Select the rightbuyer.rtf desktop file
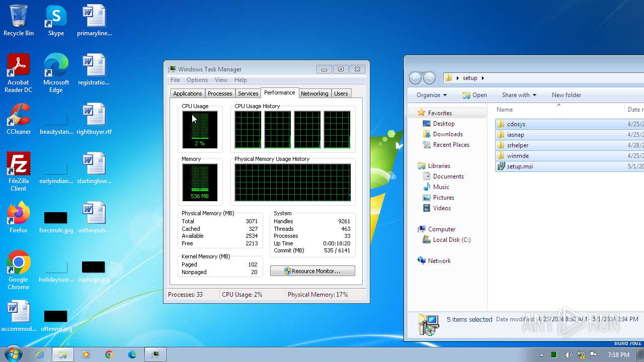644x362 pixels. click(94, 120)
